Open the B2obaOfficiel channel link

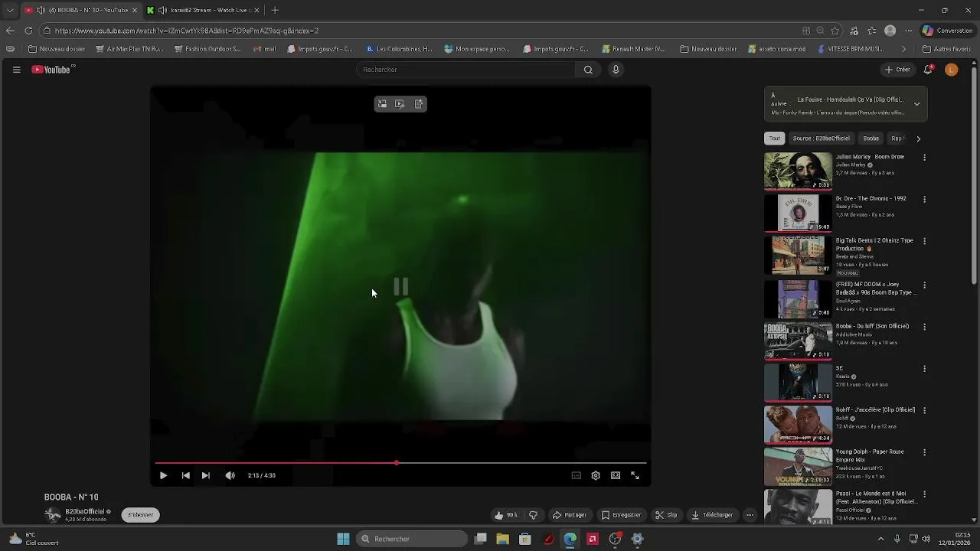(84, 511)
